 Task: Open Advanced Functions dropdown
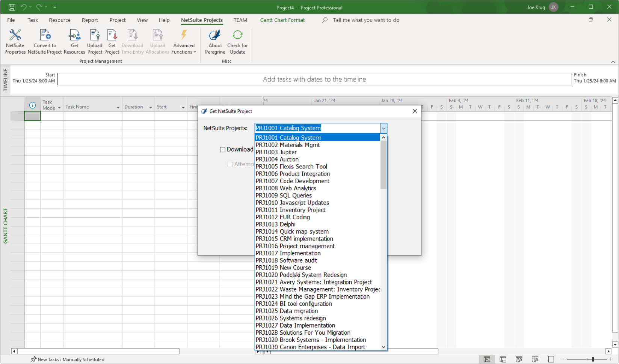tap(184, 42)
